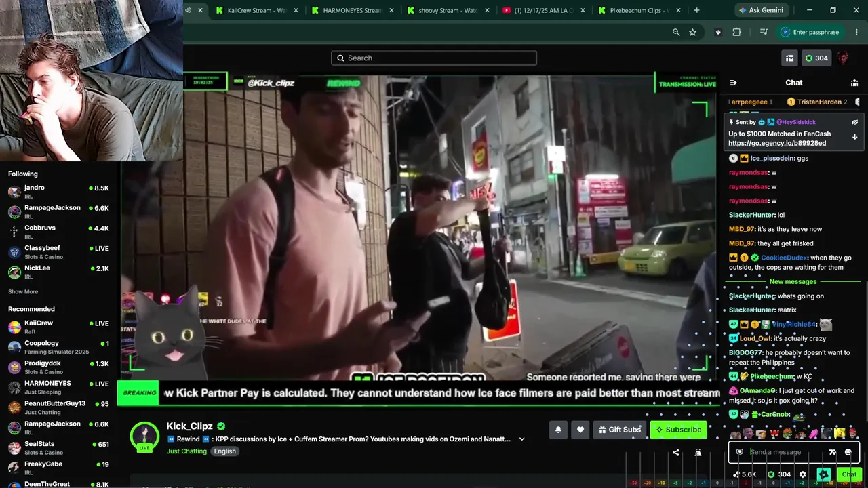868x488 pixels.
Task: Open Prodigyddk in Recommended list
Action: 58,367
